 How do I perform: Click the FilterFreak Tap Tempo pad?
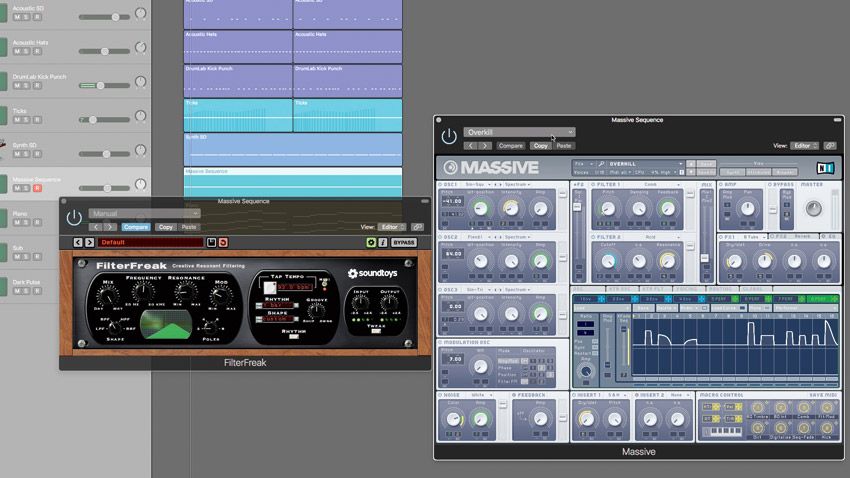point(269,288)
